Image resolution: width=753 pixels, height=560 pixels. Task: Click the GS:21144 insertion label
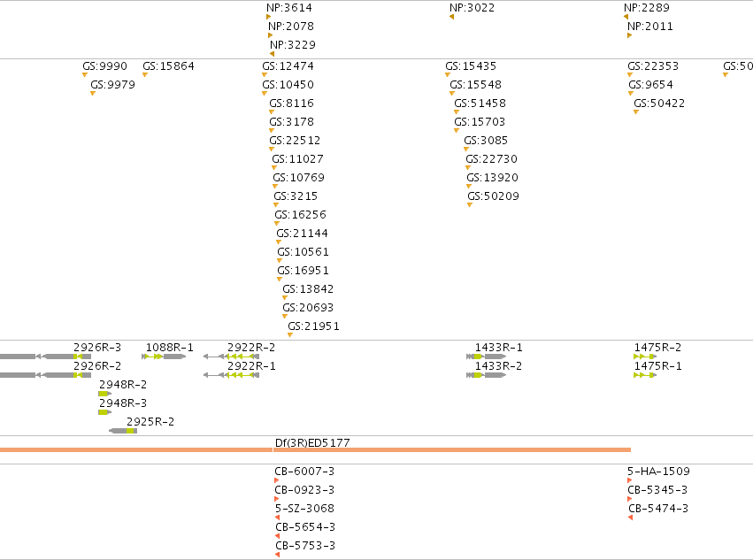(302, 233)
